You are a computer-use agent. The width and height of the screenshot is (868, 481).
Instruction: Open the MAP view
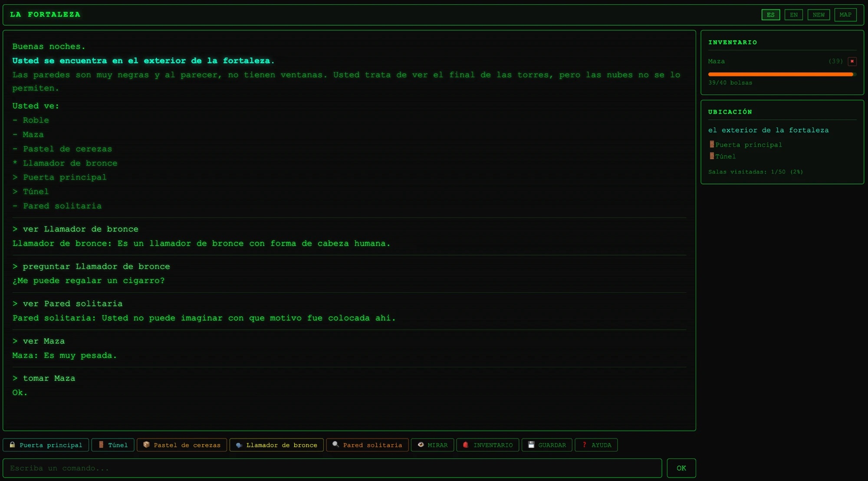pyautogui.click(x=845, y=15)
